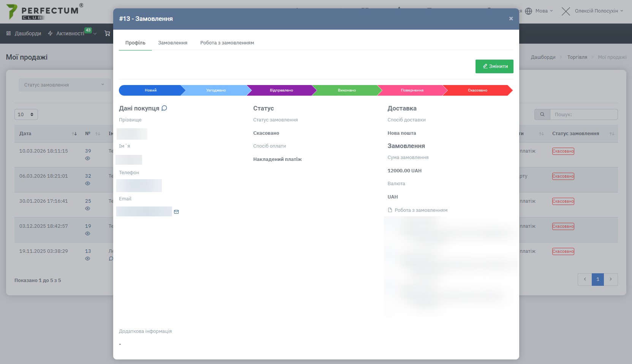View order 32 via eye icon
632x364 pixels.
[88, 183]
